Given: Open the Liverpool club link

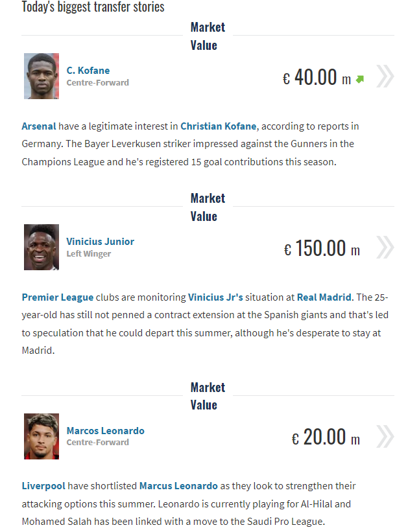Looking at the screenshot, I should tap(43, 486).
